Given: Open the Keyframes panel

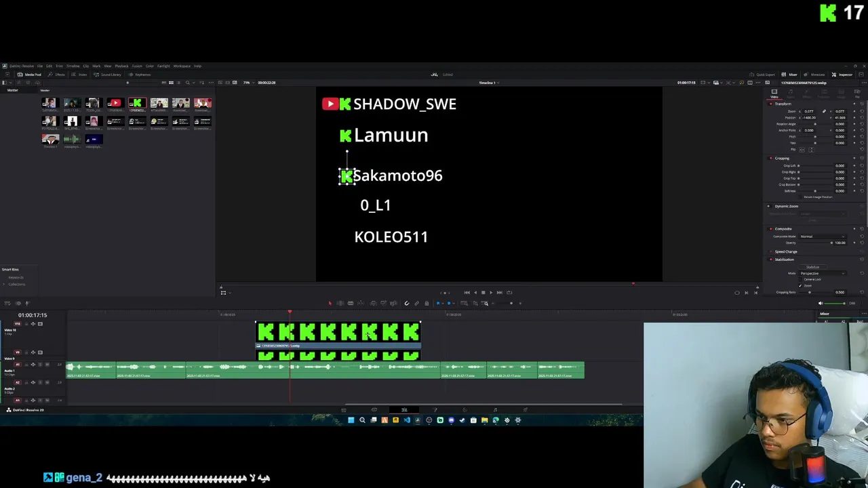Looking at the screenshot, I should click(139, 75).
